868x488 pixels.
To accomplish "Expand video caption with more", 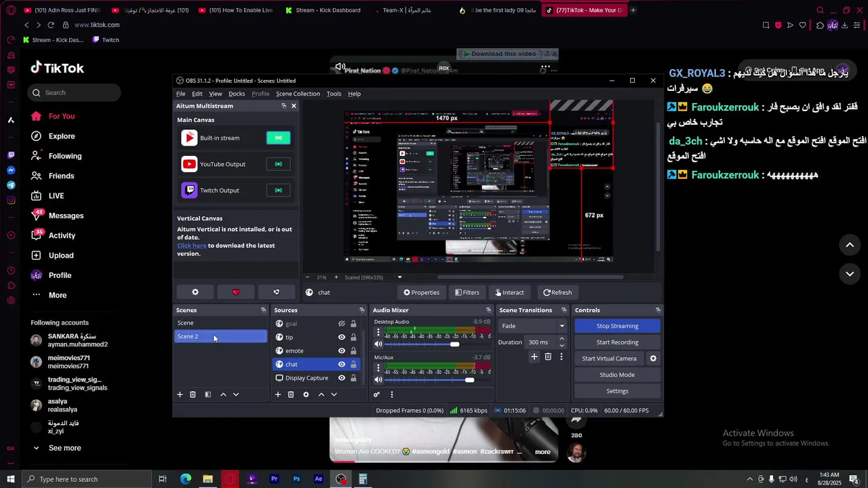I will [542, 452].
